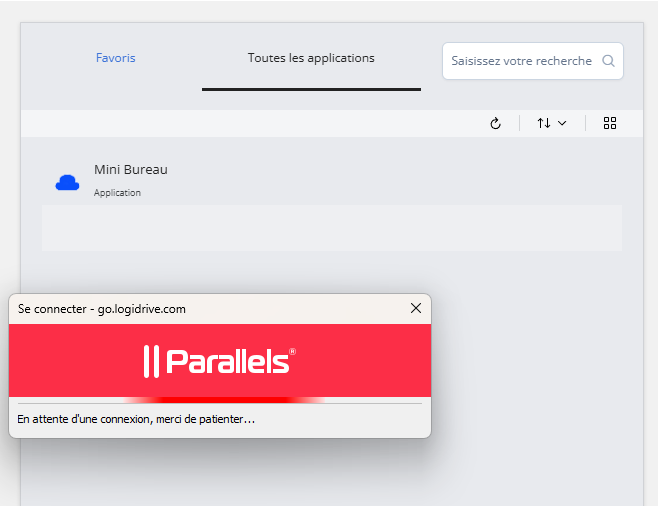The height and width of the screenshot is (506, 658).
Task: Click the magnifier search icon
Action: pyautogui.click(x=609, y=61)
